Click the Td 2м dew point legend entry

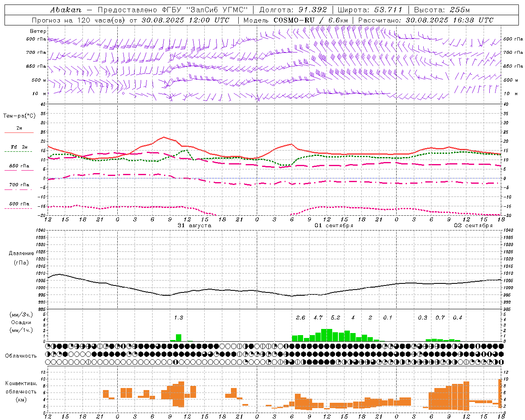[19, 147]
